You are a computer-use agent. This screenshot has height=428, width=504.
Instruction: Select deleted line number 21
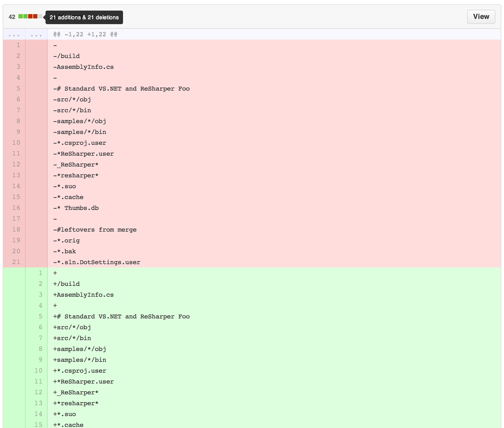[x=16, y=262]
